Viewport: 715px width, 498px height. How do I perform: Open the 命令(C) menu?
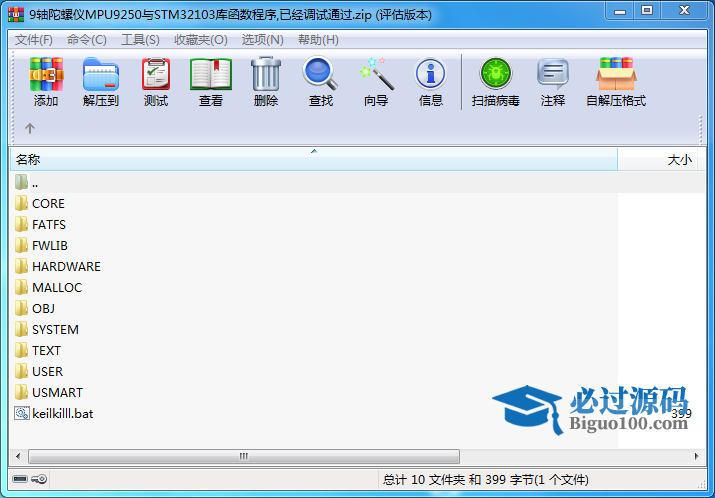(87, 40)
